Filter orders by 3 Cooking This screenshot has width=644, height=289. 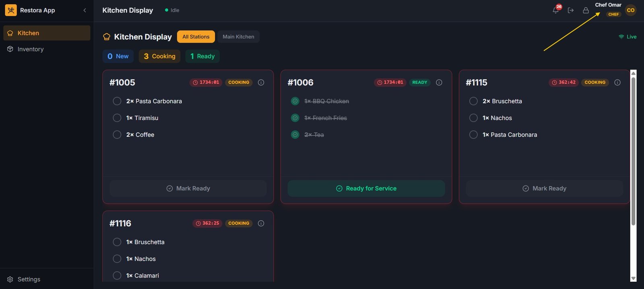(160, 56)
